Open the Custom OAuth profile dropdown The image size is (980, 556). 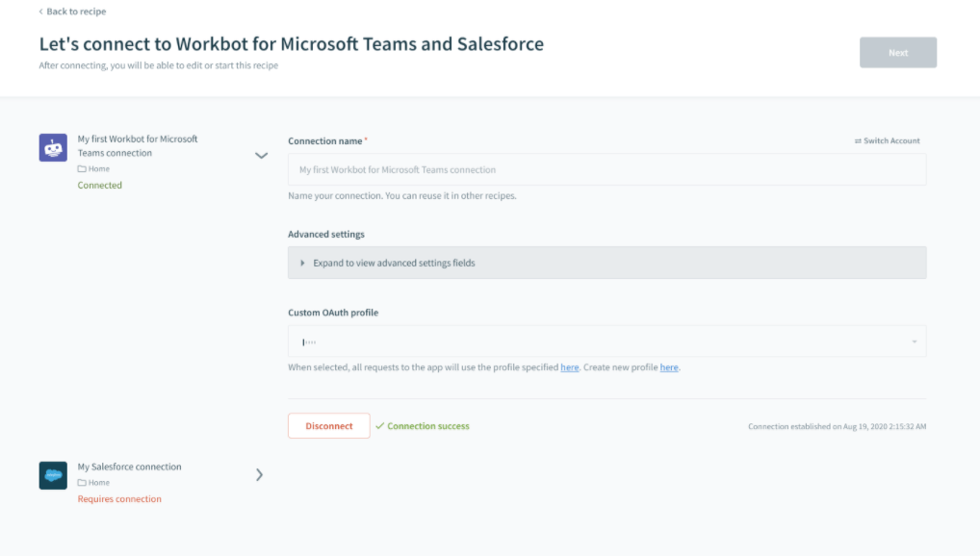(x=606, y=341)
